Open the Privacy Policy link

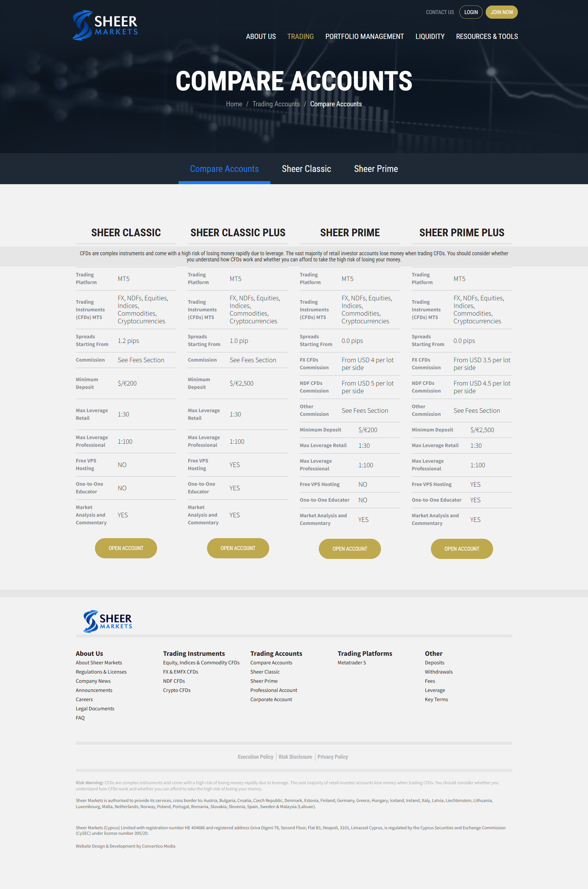(333, 757)
